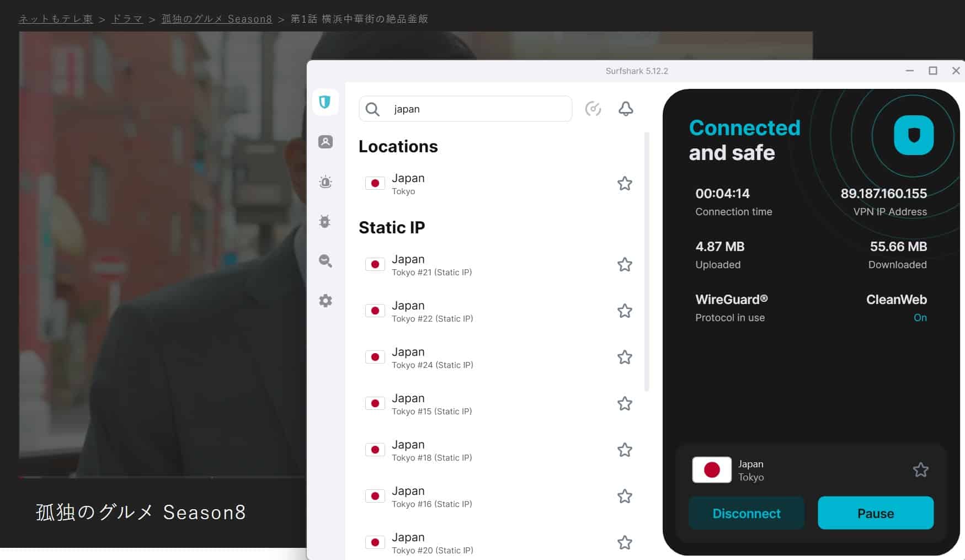Screen dimensions: 965x560
Task: Click the 00:04:14 connection time value
Action: (x=722, y=194)
